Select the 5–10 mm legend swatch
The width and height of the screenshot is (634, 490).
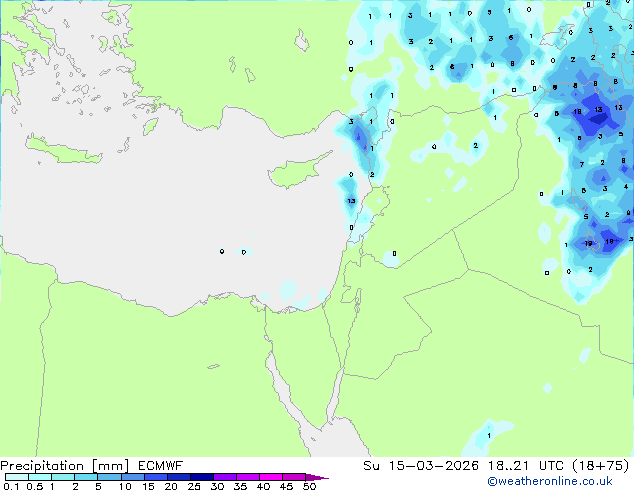[x=109, y=477]
